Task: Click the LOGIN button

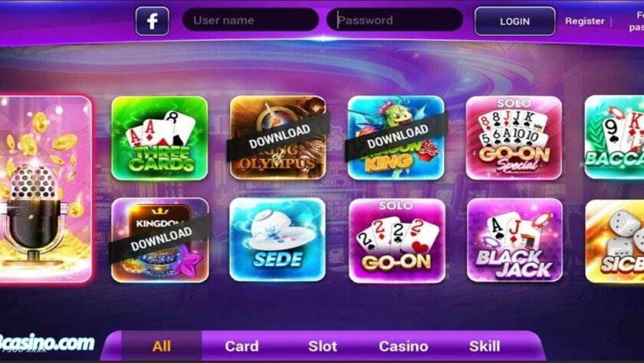Action: pyautogui.click(x=514, y=21)
